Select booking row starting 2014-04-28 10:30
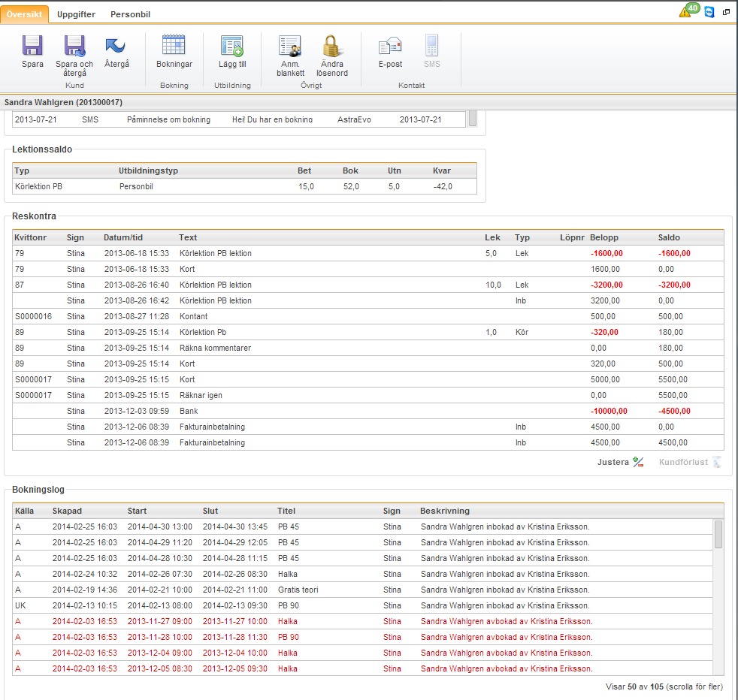Image resolution: width=738 pixels, height=700 pixels. pyautogui.click(x=362, y=558)
